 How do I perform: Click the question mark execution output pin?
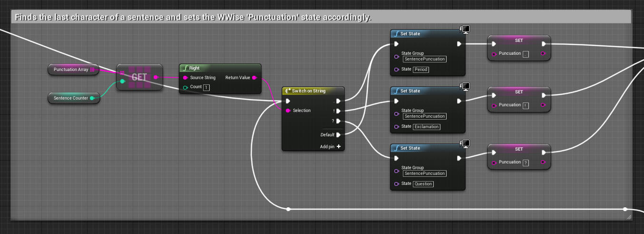[338, 121]
